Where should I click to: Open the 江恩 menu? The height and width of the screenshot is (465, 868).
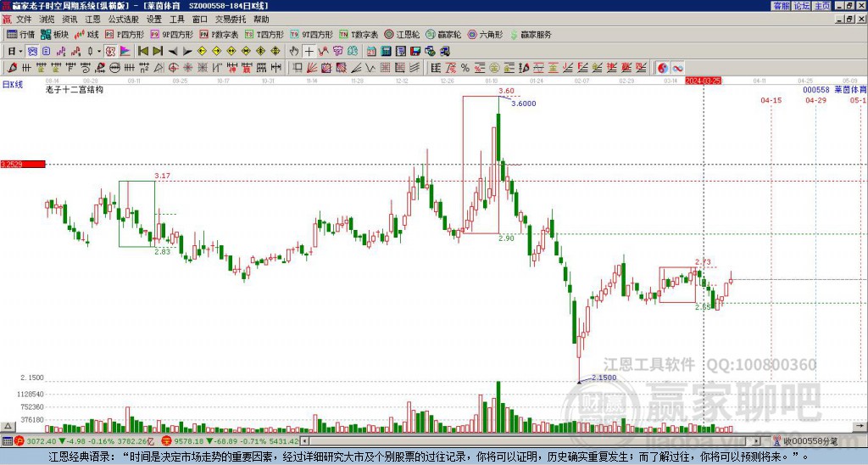click(93, 20)
